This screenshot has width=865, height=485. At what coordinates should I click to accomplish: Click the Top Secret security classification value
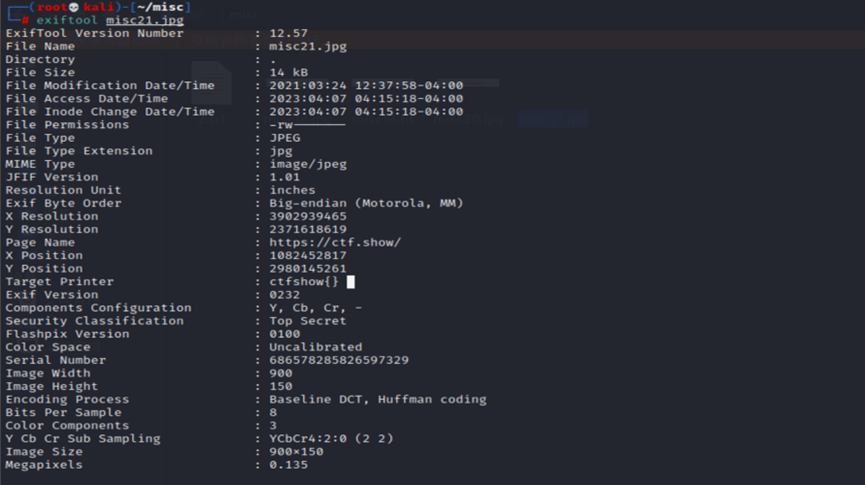pos(308,321)
